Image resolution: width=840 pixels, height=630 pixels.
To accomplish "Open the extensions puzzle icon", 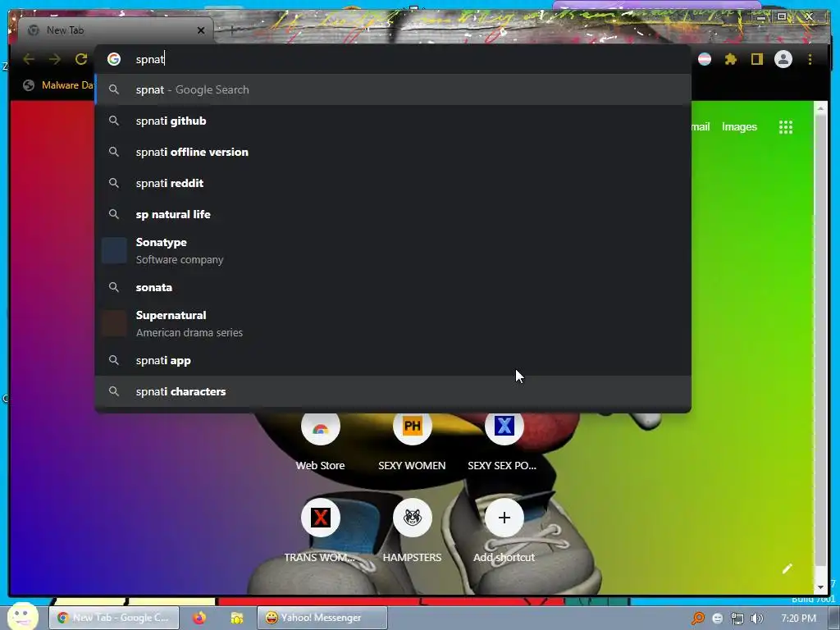I will 731,59.
